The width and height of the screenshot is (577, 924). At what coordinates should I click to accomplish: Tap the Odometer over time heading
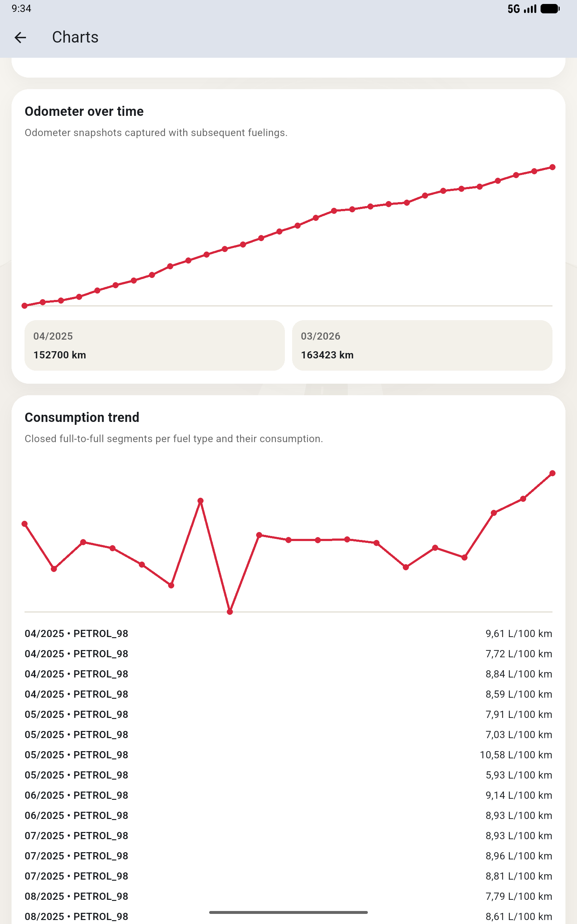pyautogui.click(x=84, y=111)
